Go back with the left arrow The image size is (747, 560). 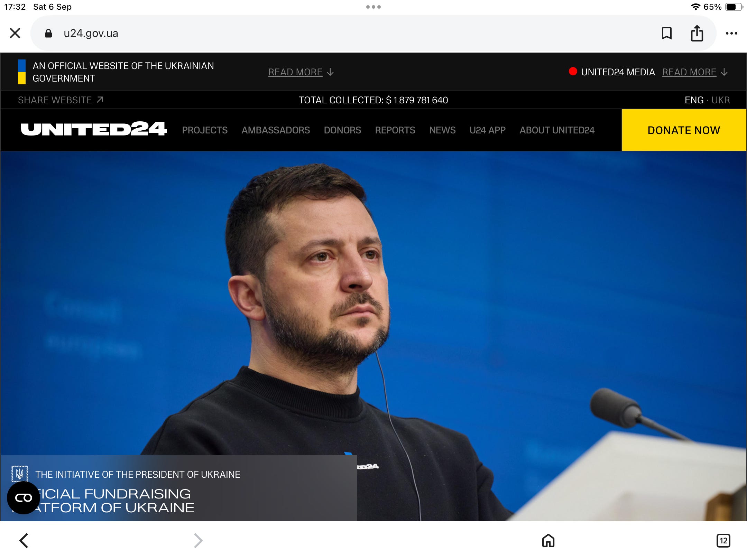[x=24, y=540]
